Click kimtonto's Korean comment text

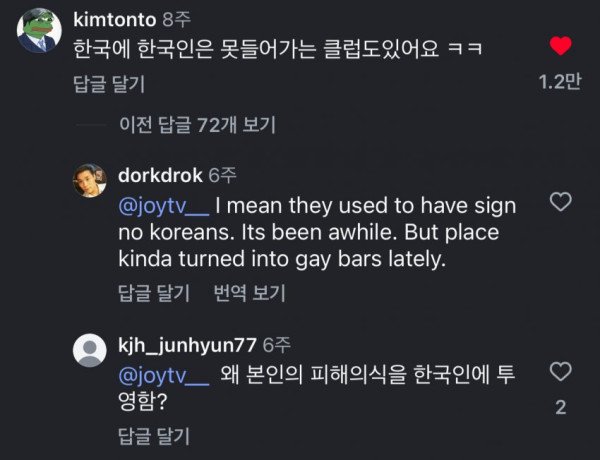pos(272,47)
